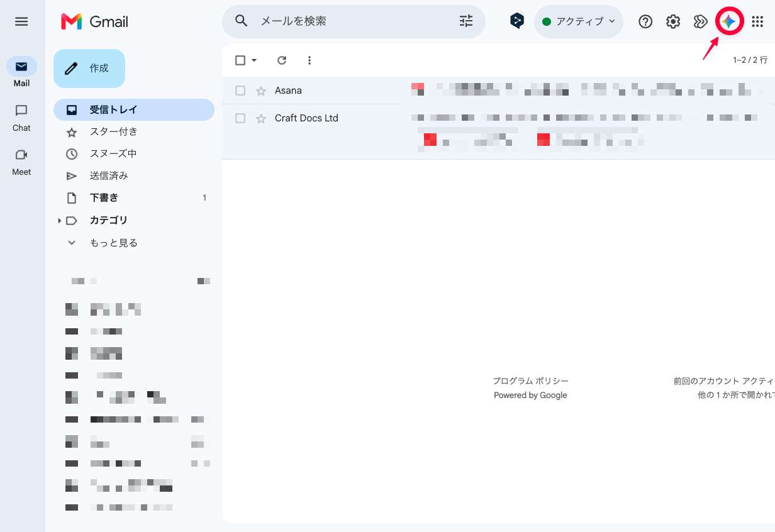Click the プログラム ポリシー link

tap(530, 381)
